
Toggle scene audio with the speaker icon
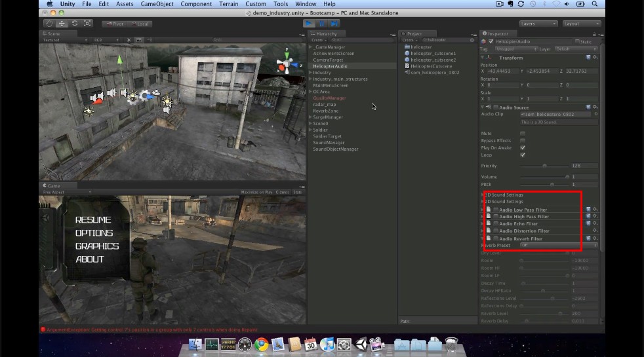click(x=149, y=40)
